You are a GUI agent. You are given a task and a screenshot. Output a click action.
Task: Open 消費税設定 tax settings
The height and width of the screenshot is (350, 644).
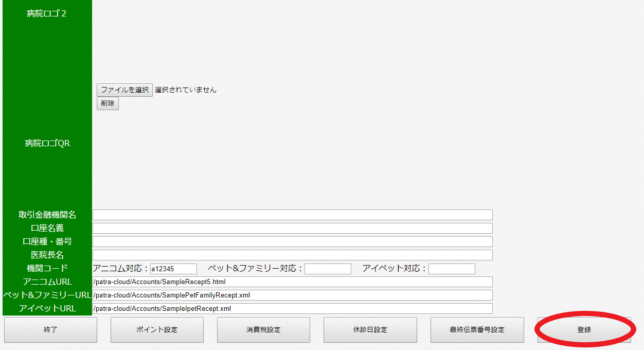click(263, 330)
